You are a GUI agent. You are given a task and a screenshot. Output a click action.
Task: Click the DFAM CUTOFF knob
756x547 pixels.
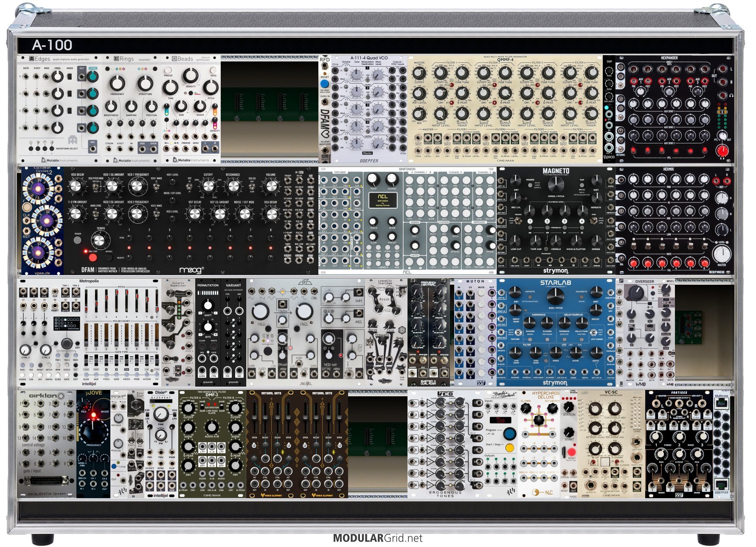pyautogui.click(x=208, y=186)
